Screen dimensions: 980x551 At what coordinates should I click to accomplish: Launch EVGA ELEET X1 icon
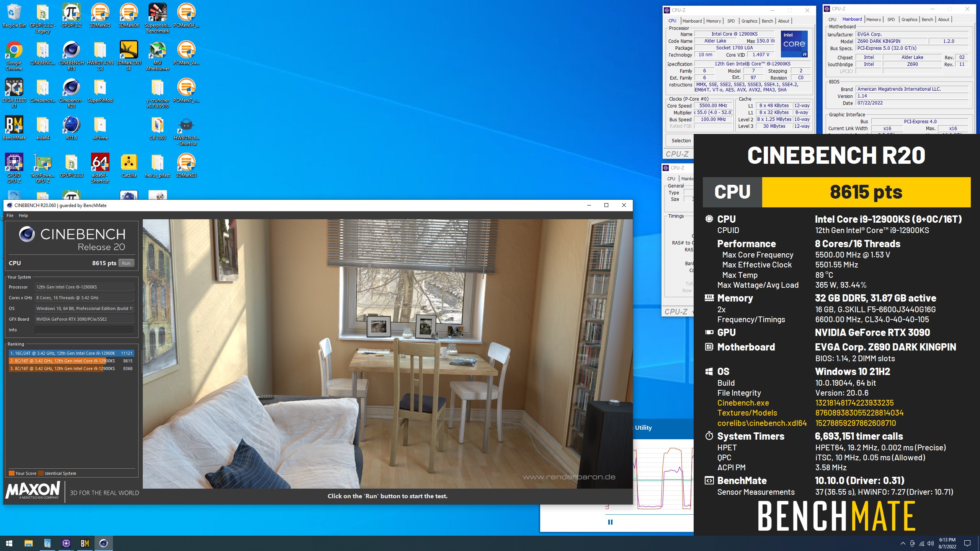point(14,93)
